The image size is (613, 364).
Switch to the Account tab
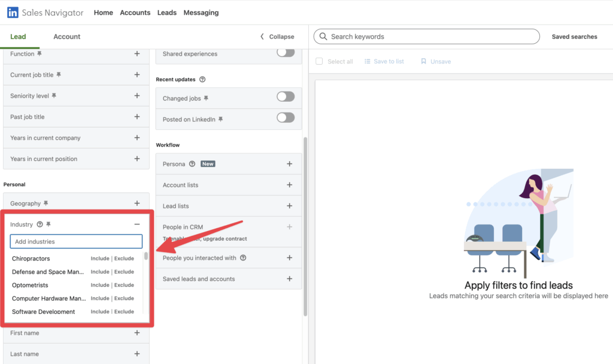tap(66, 37)
